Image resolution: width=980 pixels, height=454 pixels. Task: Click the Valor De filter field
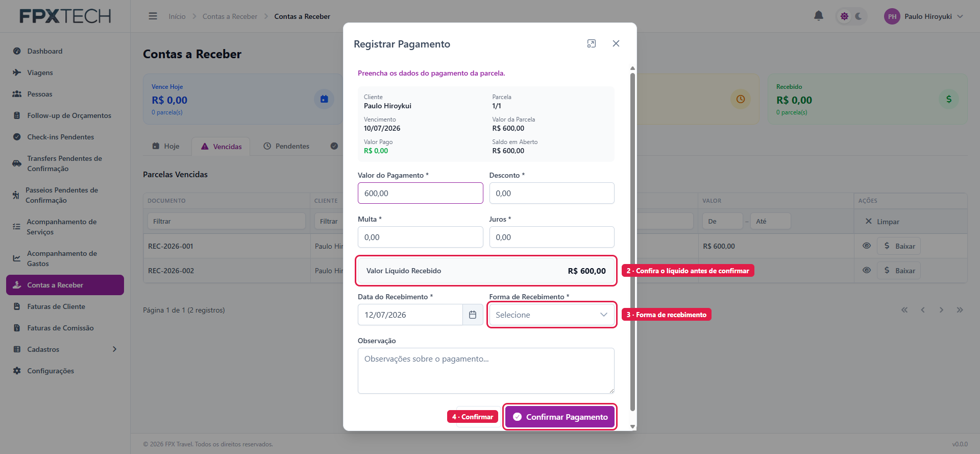point(722,221)
